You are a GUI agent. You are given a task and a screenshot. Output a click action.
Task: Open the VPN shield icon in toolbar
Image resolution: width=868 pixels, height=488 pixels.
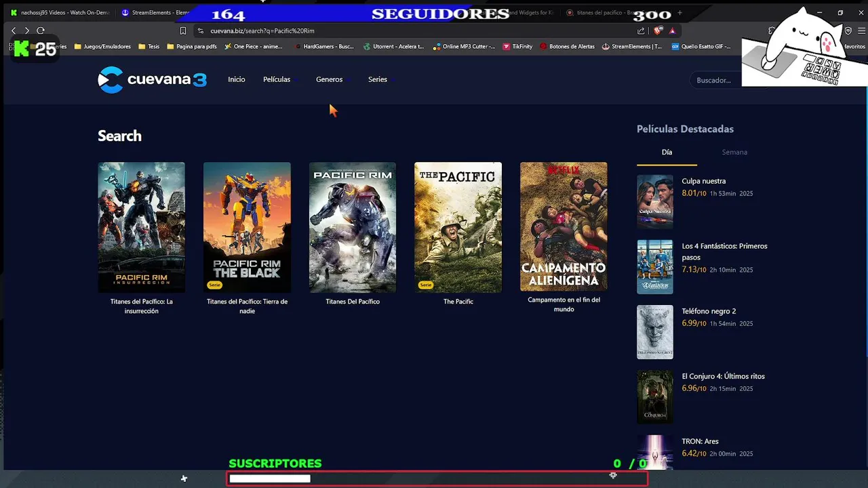[848, 30]
